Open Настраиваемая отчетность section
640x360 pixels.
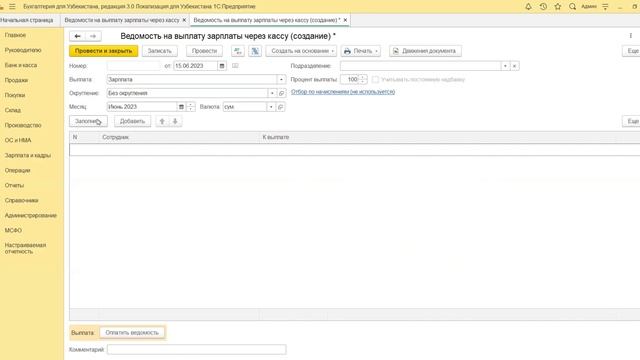coord(25,249)
